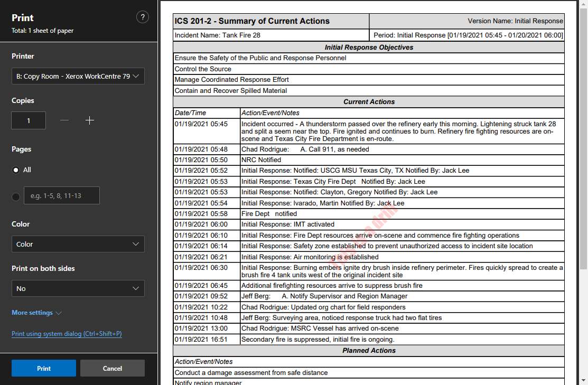Select the custom page range radio button
Viewport: 588px width, 385px height.
tap(16, 197)
